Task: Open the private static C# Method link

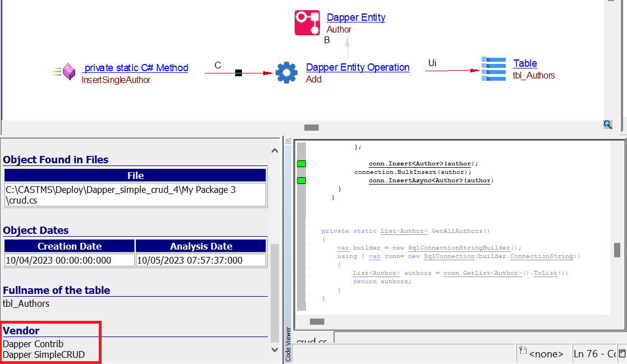Action: tap(136, 68)
